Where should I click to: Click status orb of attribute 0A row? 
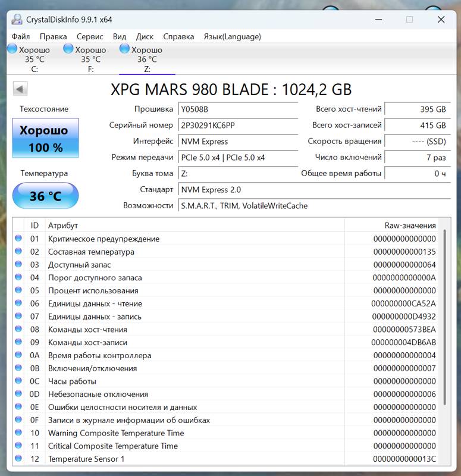pos(18,355)
